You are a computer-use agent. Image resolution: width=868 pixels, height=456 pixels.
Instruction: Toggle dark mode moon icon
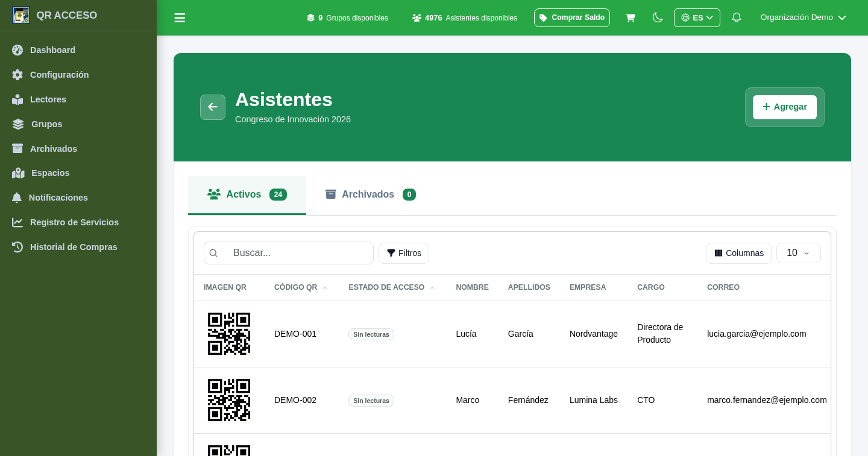point(658,17)
